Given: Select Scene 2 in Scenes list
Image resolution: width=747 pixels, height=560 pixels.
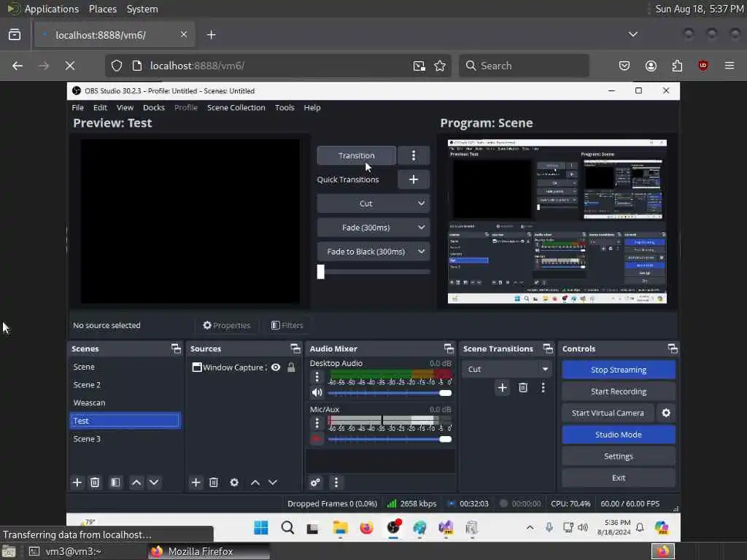Looking at the screenshot, I should click(x=125, y=385).
